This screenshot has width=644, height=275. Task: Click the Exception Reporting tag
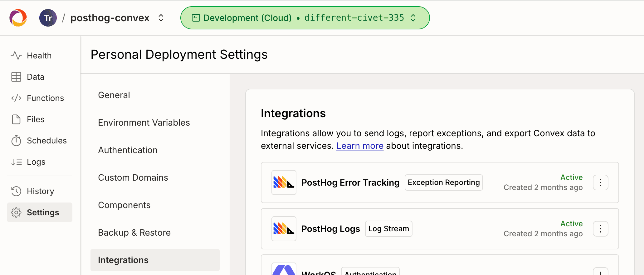[444, 182]
